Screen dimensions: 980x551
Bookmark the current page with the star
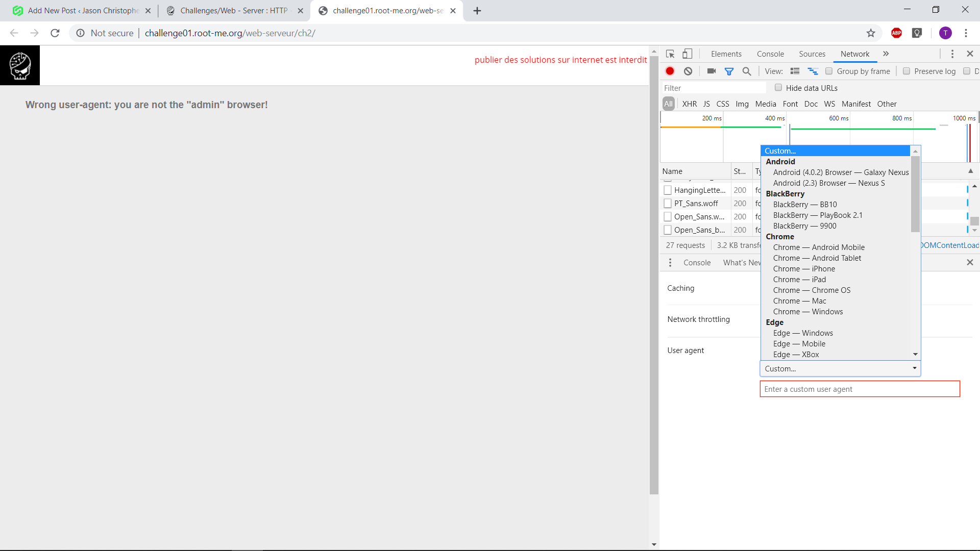click(870, 33)
